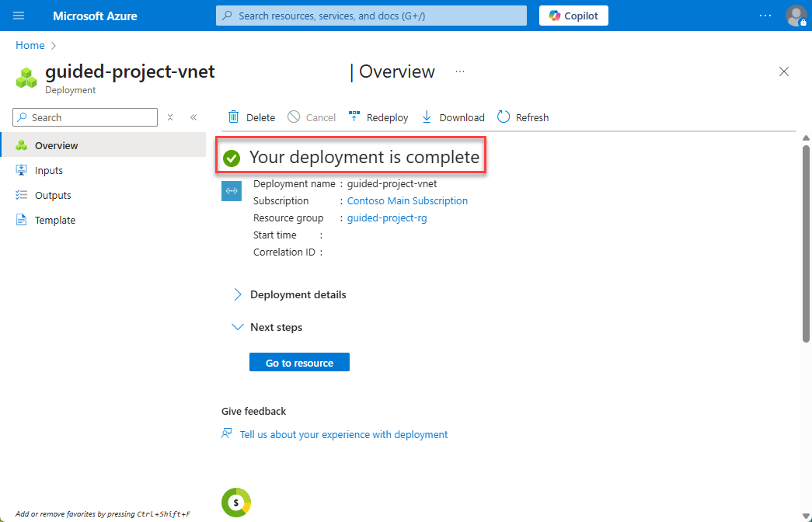Click the Start time label
The height and width of the screenshot is (522, 812).
pos(274,235)
